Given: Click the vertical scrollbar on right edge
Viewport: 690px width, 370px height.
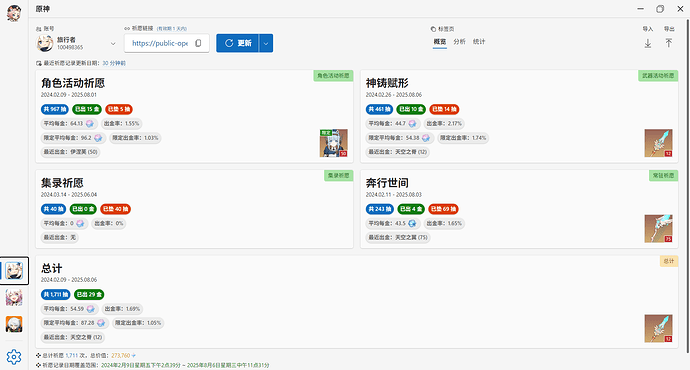Looking at the screenshot, I should [687, 185].
